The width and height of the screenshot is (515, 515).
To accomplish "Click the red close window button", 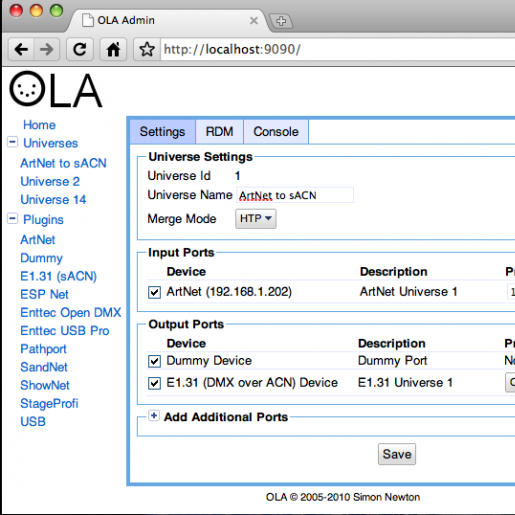I will [16, 10].
